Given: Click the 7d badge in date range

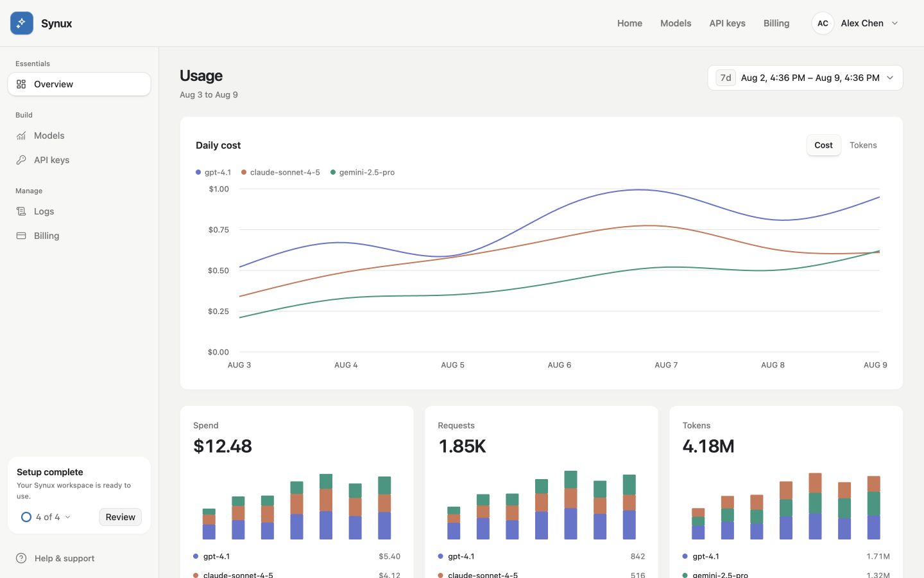Looking at the screenshot, I should pyautogui.click(x=726, y=78).
